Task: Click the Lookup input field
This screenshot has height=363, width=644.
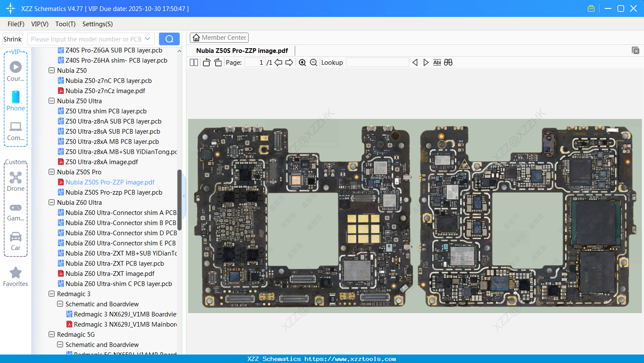Action: pyautogui.click(x=378, y=62)
